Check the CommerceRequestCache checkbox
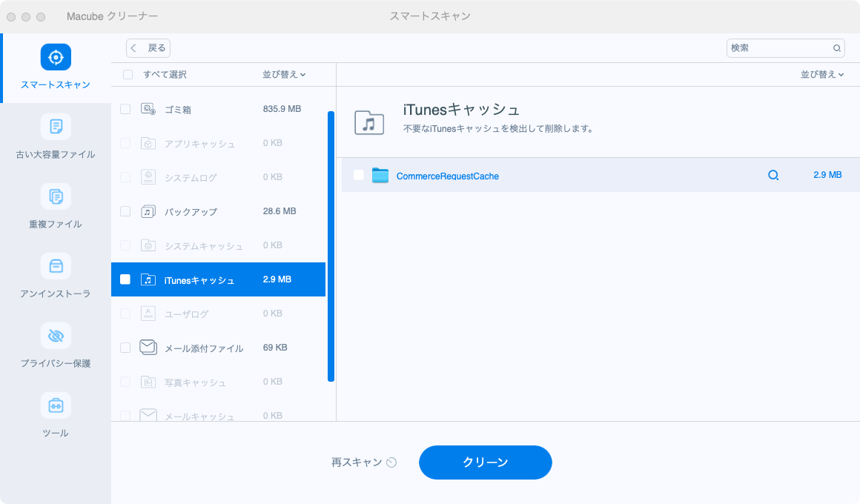The height and width of the screenshot is (504, 860). [359, 175]
